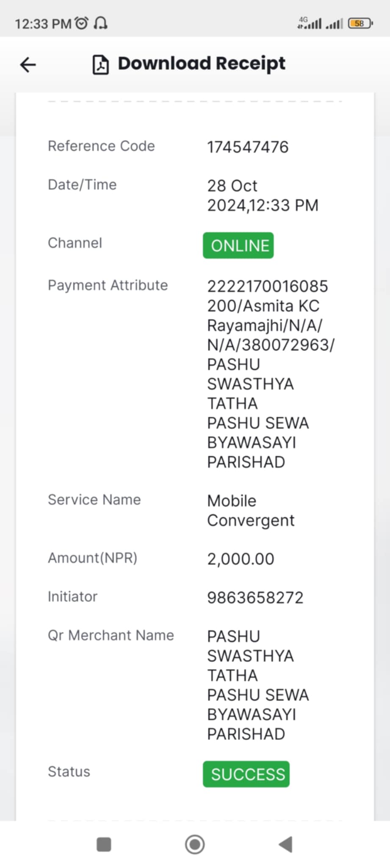Tap the green ONLINE channel badge
The image size is (390, 868).
(x=238, y=245)
